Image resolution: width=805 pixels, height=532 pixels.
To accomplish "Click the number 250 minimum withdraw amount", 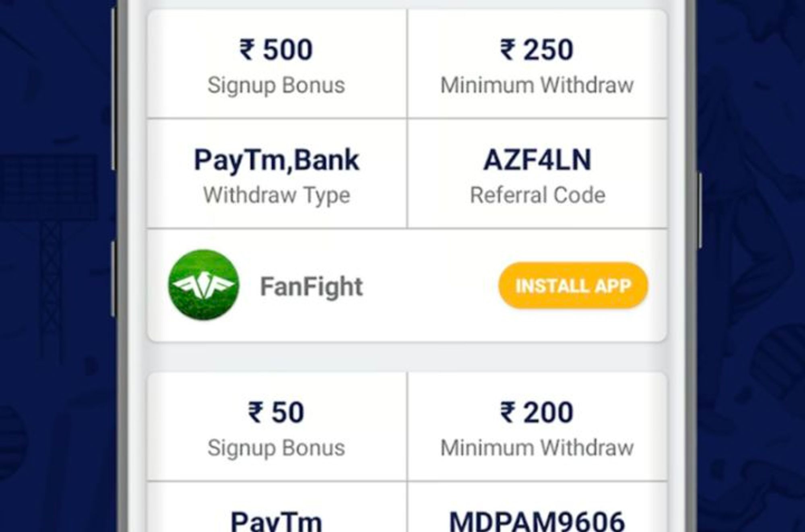I will point(548,49).
